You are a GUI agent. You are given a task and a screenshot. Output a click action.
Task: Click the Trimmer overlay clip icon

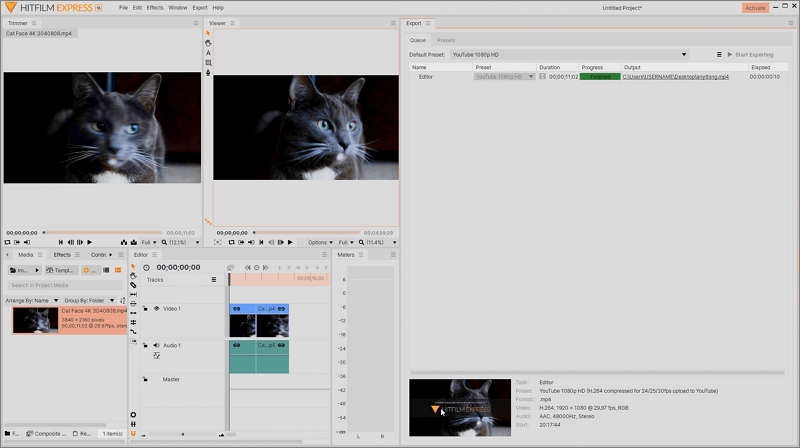click(x=134, y=242)
